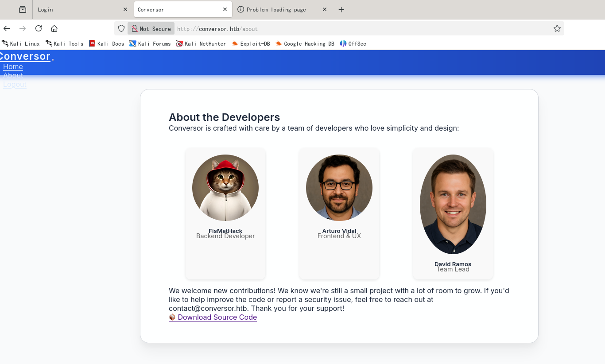
Task: Click the address bar URL field
Action: point(354,29)
